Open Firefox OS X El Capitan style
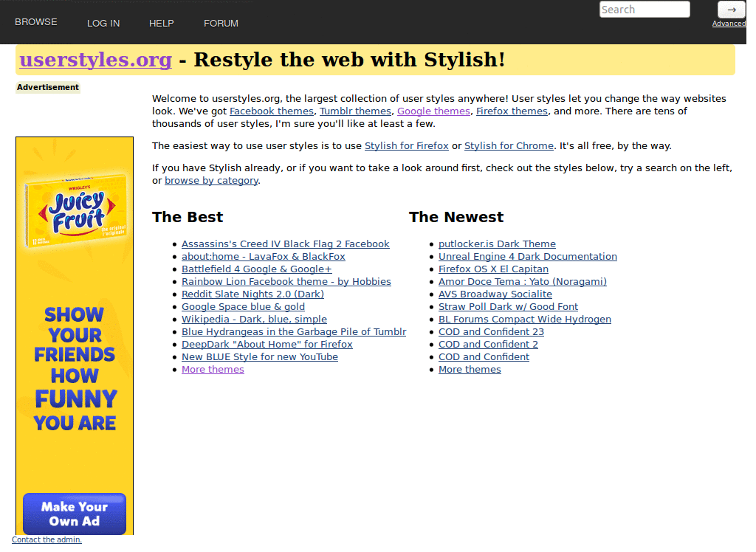The height and width of the screenshot is (552, 756). pyautogui.click(x=493, y=269)
